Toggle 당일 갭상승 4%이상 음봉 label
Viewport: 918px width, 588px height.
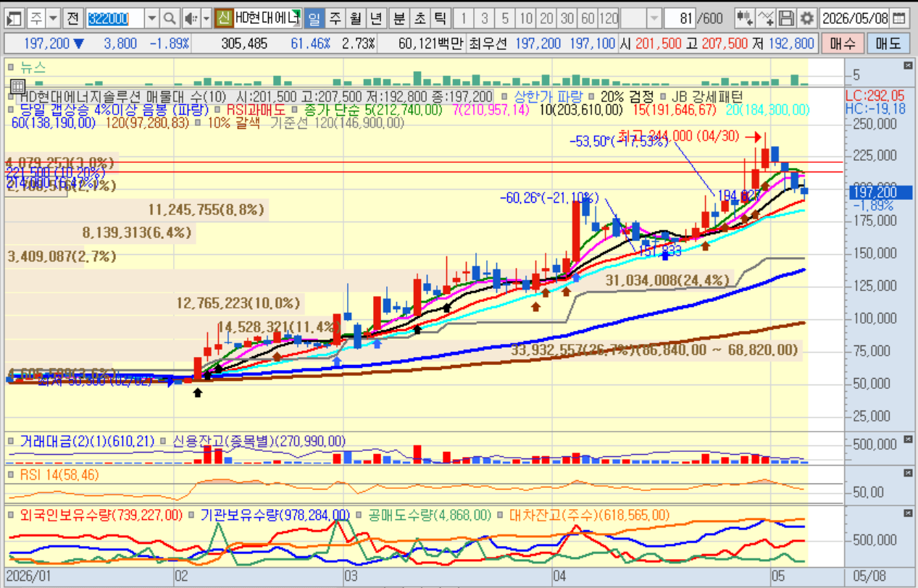114,109
